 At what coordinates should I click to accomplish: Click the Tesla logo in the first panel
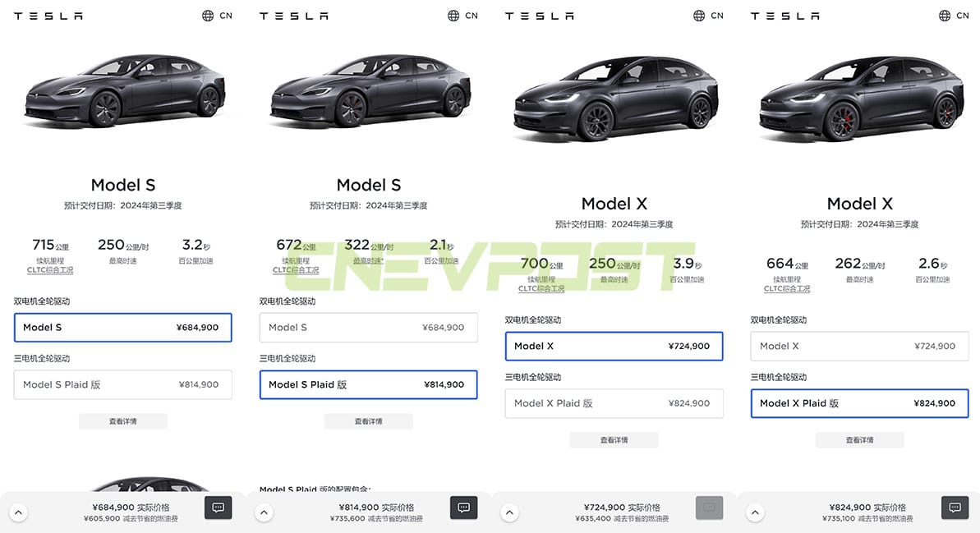[47, 15]
